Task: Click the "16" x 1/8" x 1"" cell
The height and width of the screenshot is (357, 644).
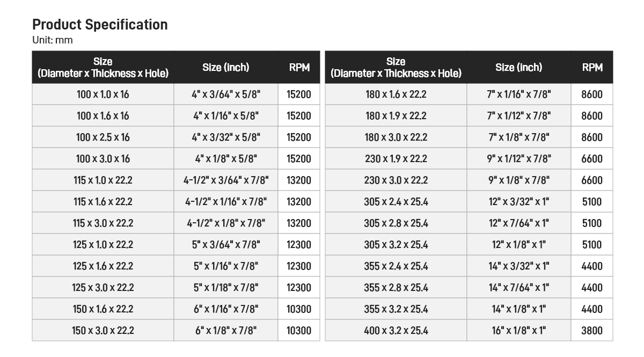Action: click(x=519, y=331)
